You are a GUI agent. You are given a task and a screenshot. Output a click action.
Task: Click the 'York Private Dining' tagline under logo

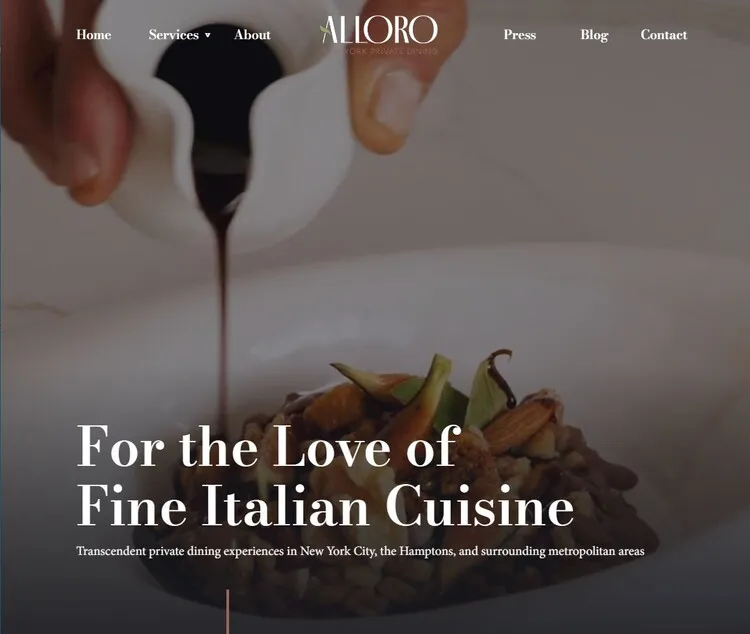point(391,51)
